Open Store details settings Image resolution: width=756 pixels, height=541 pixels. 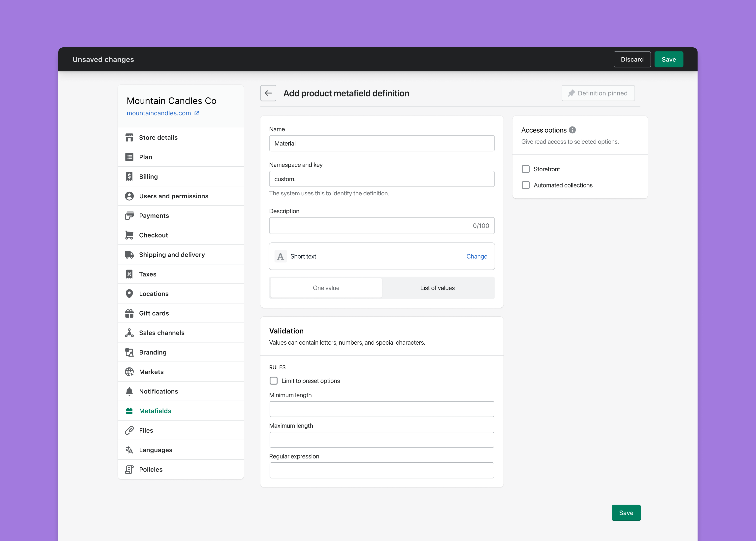click(x=181, y=138)
